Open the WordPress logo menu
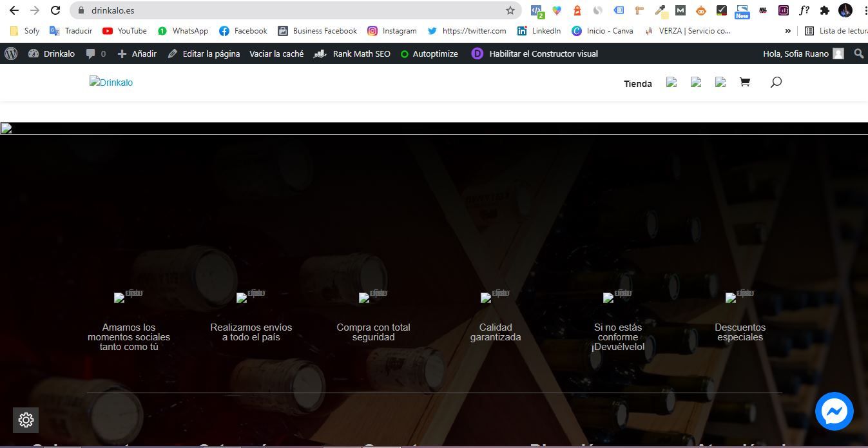 (x=11, y=54)
